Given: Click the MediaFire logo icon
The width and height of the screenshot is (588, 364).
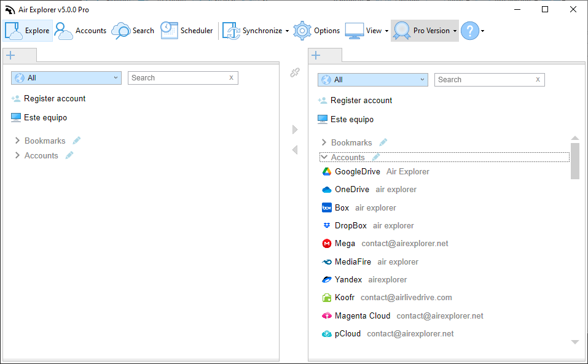Looking at the screenshot, I should point(327,261).
